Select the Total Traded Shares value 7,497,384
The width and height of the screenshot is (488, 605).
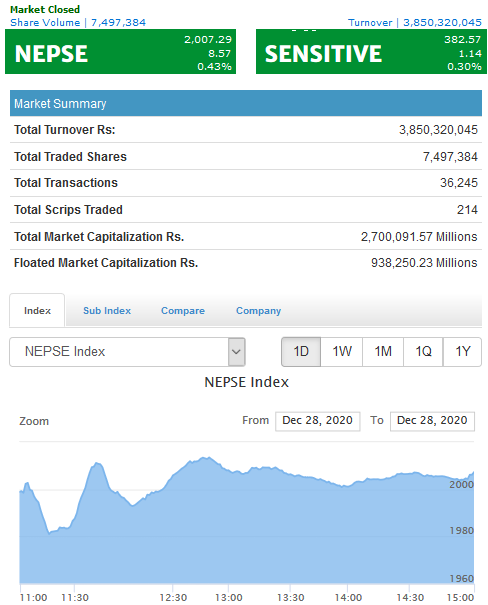450,157
